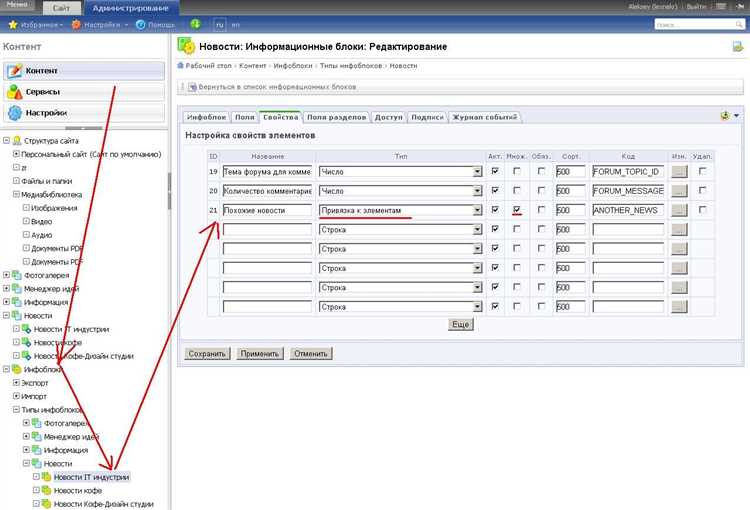The height and width of the screenshot is (510, 750).
Task: Check Удал. box for FORUM_MESSAGE row
Action: coord(702,190)
